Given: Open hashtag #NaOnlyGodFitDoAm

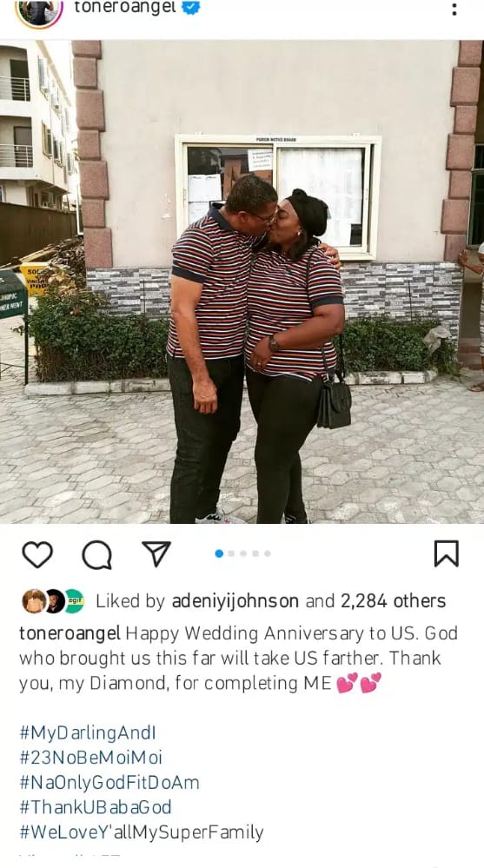Looking at the screenshot, I should (x=109, y=783).
